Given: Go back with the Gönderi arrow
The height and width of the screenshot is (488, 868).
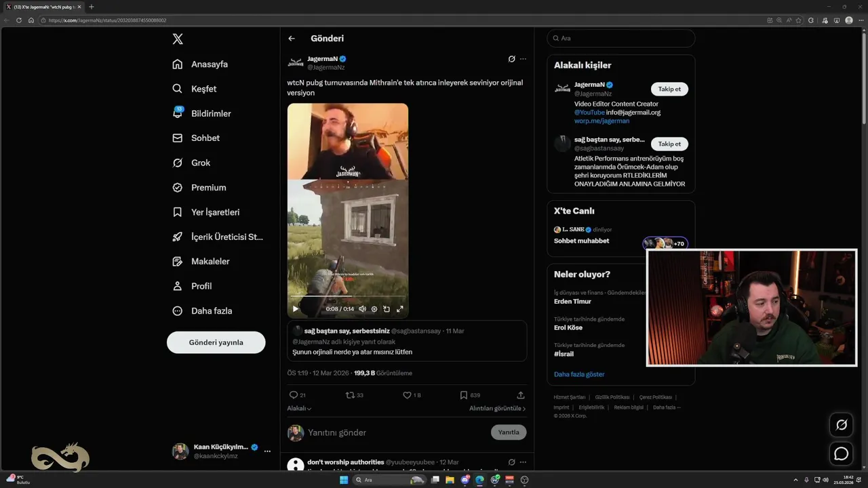Looking at the screenshot, I should click(x=292, y=39).
